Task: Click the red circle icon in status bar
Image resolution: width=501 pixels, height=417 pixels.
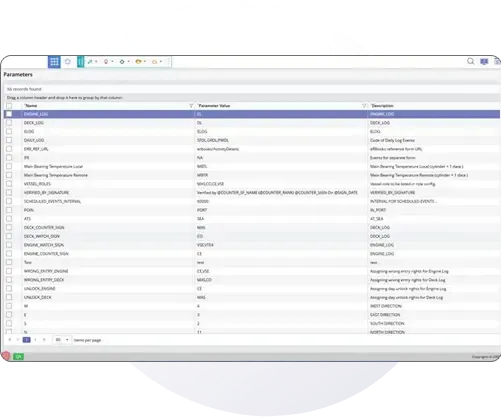Action: (x=6, y=356)
